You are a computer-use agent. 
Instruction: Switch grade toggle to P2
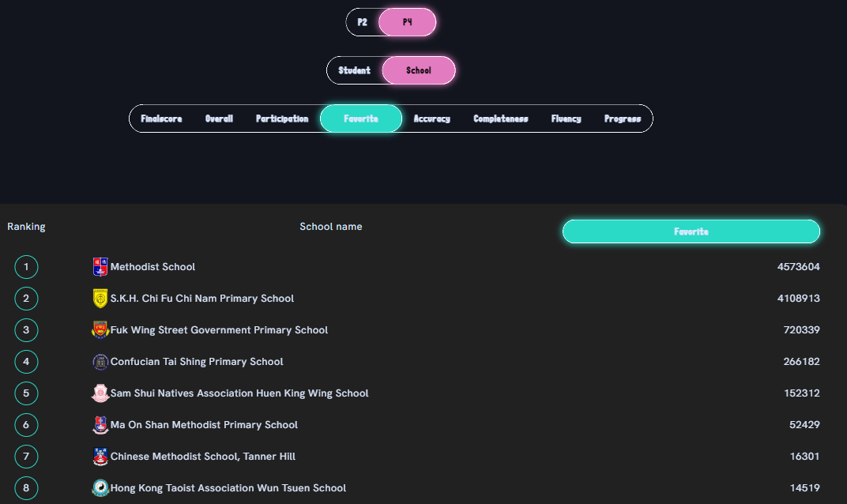363,22
